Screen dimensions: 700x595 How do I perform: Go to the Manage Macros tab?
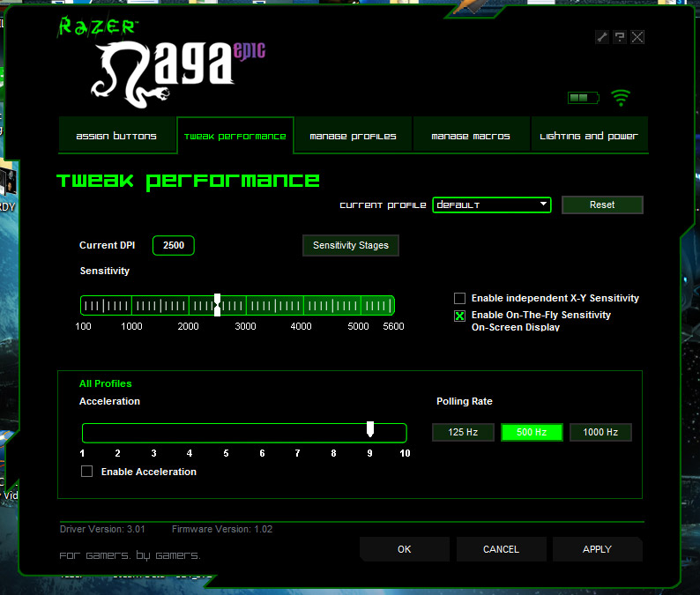(471, 137)
